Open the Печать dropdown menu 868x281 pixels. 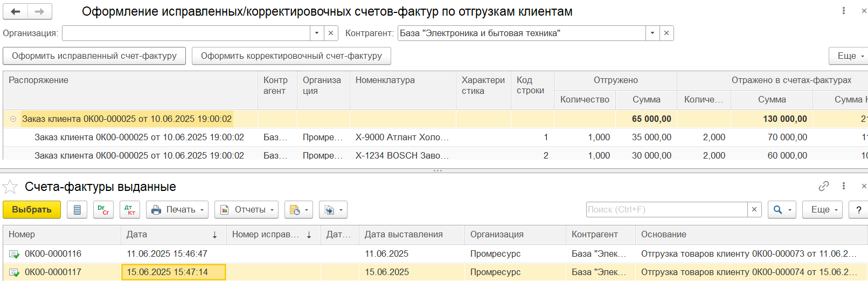point(178,210)
